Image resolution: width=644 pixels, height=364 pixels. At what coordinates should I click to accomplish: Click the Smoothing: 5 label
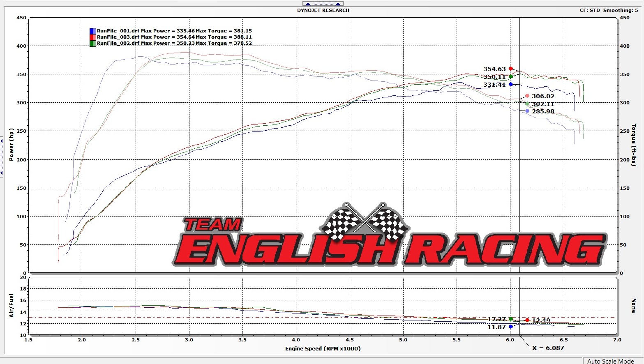click(x=621, y=10)
